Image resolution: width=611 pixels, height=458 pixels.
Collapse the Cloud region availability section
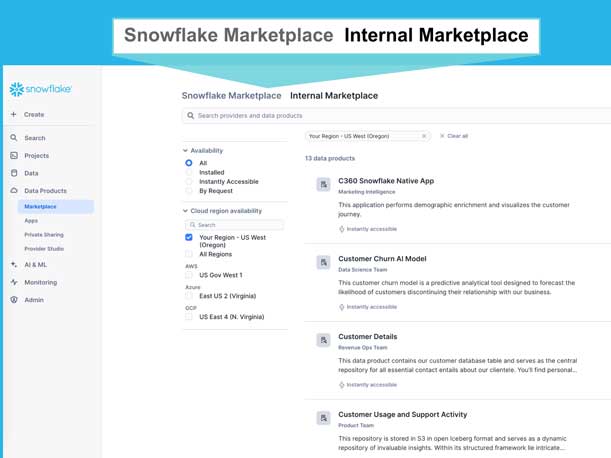pyautogui.click(x=185, y=211)
